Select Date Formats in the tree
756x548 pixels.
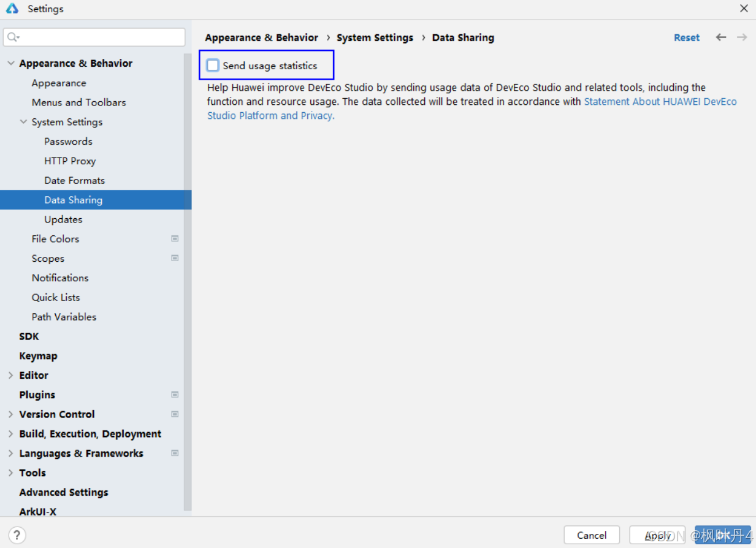pyautogui.click(x=74, y=181)
